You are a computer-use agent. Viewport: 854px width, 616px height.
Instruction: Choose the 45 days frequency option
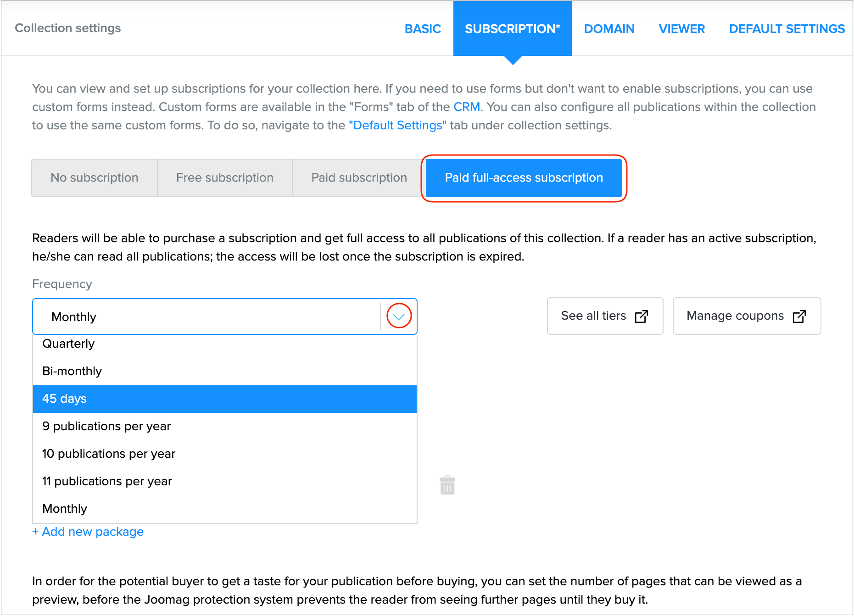click(x=64, y=399)
